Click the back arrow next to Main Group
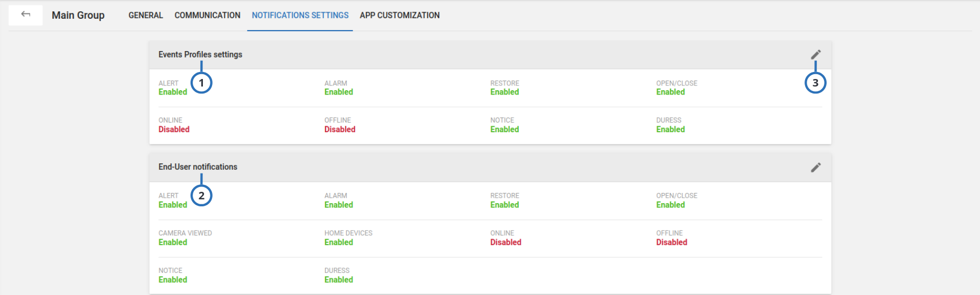The height and width of the screenshot is (295, 980). [x=25, y=15]
